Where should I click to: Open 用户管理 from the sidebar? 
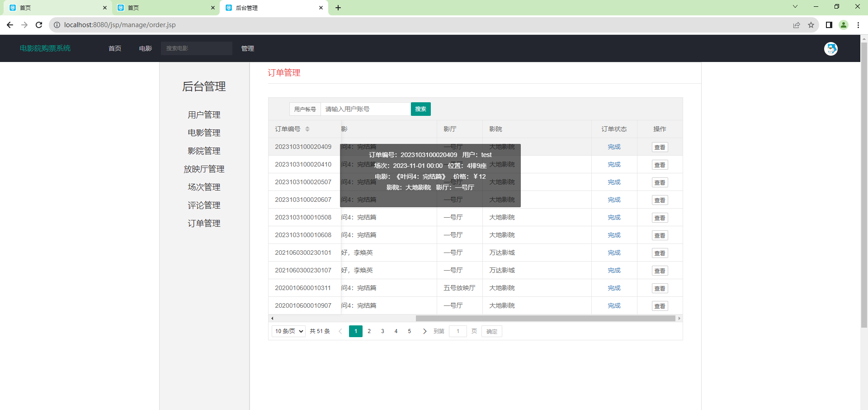point(204,114)
